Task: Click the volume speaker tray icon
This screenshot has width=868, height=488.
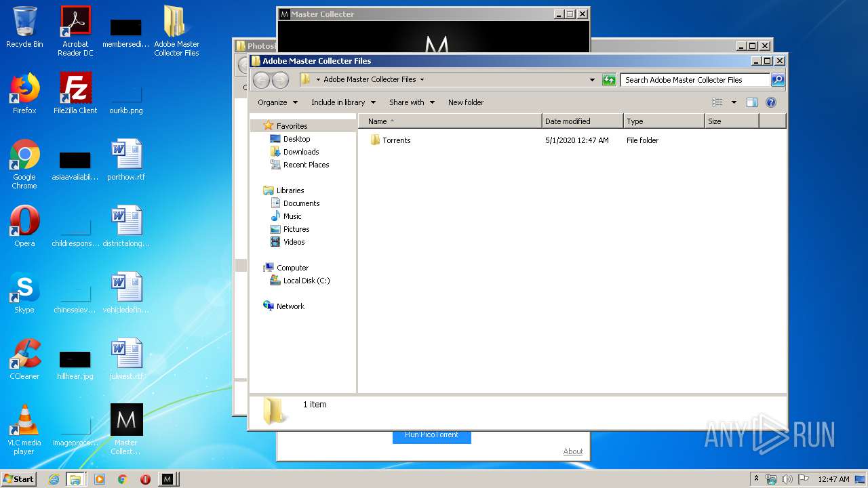Action: tap(787, 479)
